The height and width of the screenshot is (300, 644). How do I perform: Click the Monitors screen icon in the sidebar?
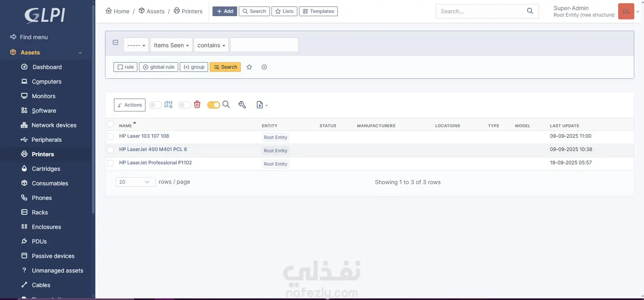tap(24, 96)
